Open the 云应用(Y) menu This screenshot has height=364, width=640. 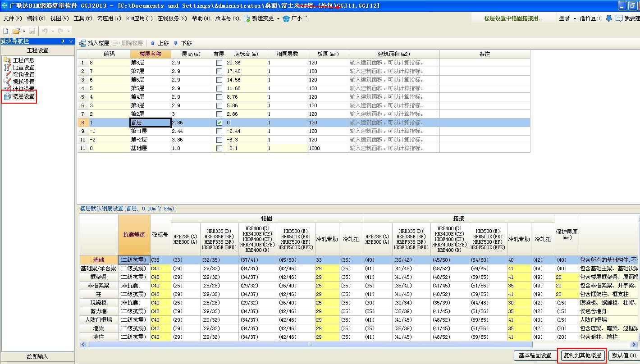pyautogui.click(x=109, y=18)
